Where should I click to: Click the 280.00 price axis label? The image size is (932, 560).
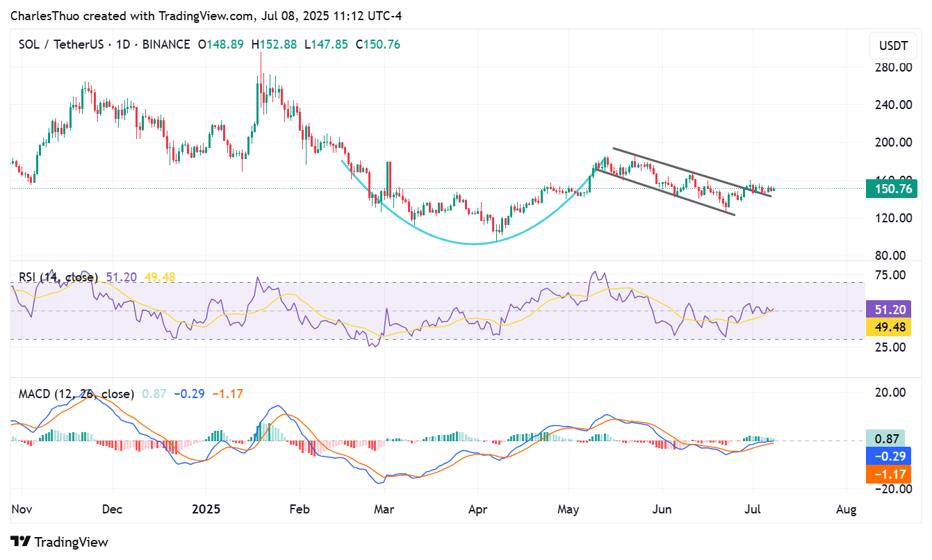(892, 67)
